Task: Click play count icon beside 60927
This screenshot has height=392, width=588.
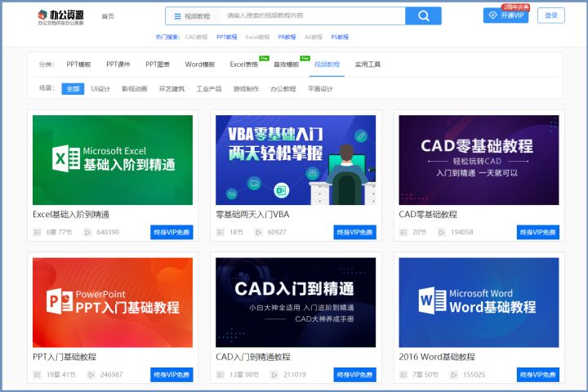Action: [258, 232]
